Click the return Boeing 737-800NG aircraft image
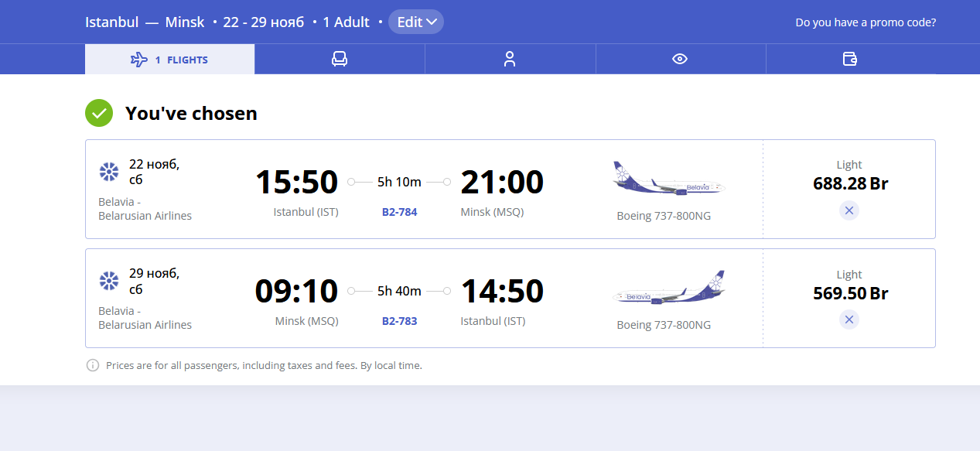Viewport: 980px width, 451px height. (668, 289)
